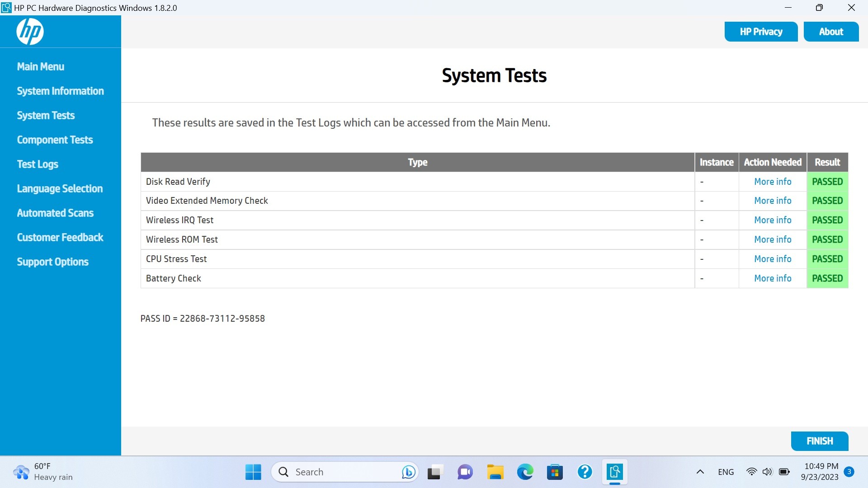Screen dimensions: 868x488
Task: Click the HP logo in sidebar
Action: [x=30, y=32]
